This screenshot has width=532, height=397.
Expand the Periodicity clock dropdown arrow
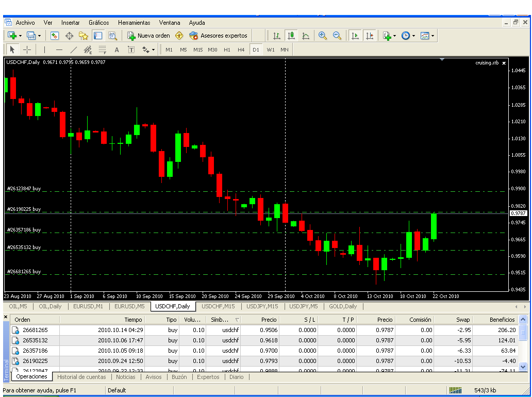click(413, 36)
